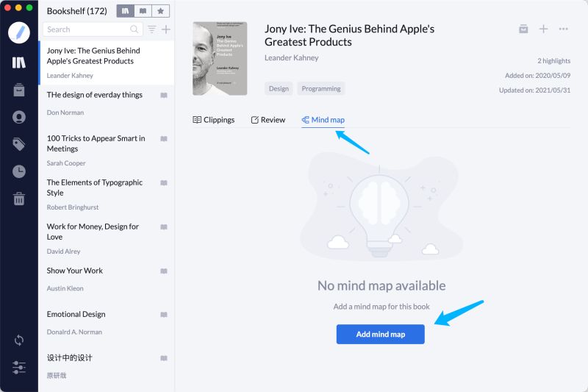This screenshot has width=588, height=392.
Task: Click the Jony Ive book cover thumbnail
Action: click(x=220, y=59)
